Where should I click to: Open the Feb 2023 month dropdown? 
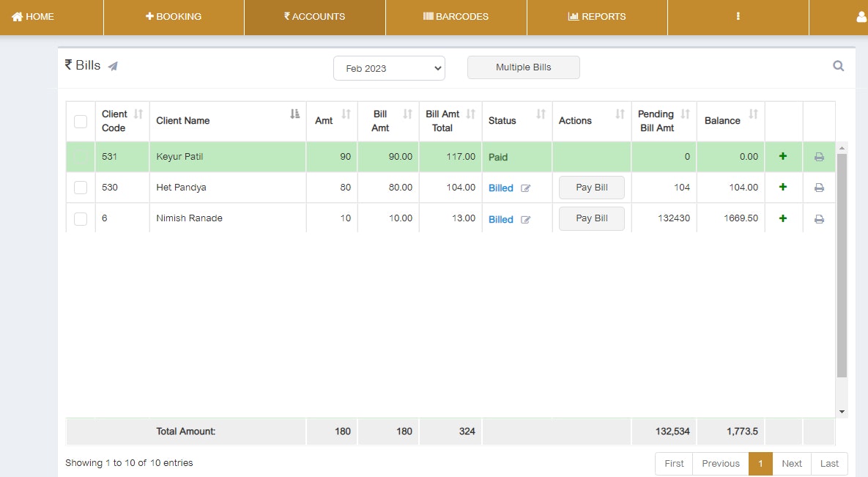pos(389,68)
